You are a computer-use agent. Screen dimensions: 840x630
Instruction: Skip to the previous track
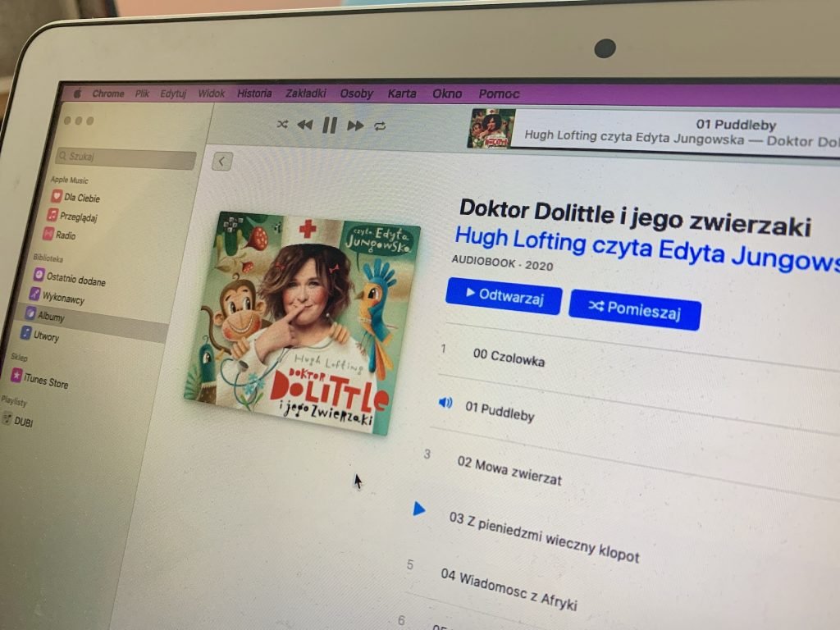pos(305,125)
